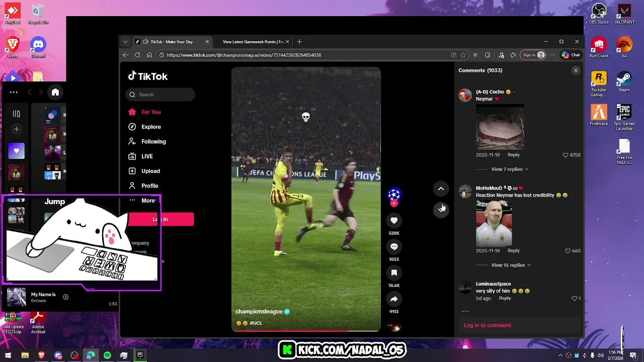Share the video using arrow icon
Screen dimensions: 644x362
pyautogui.click(x=394, y=299)
